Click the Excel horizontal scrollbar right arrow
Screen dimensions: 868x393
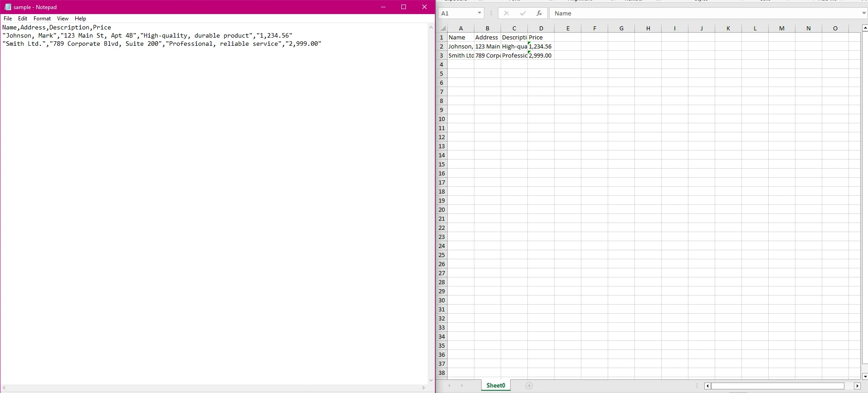857,386
